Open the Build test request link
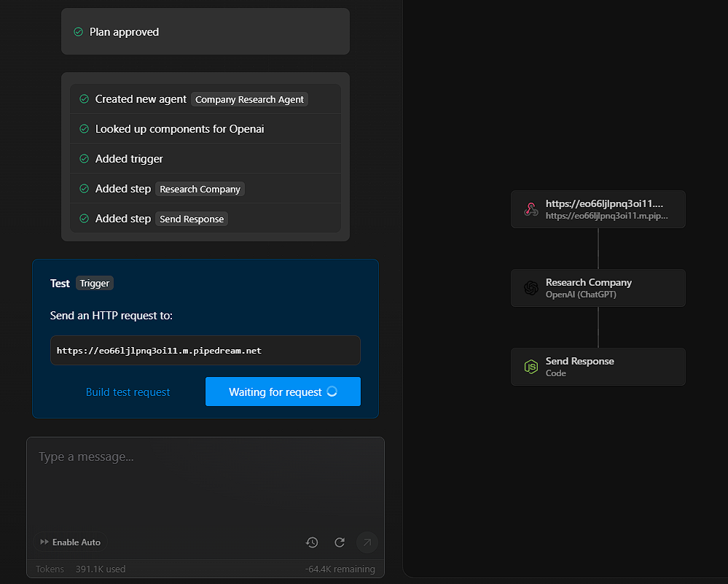728x584 pixels. 128,392
